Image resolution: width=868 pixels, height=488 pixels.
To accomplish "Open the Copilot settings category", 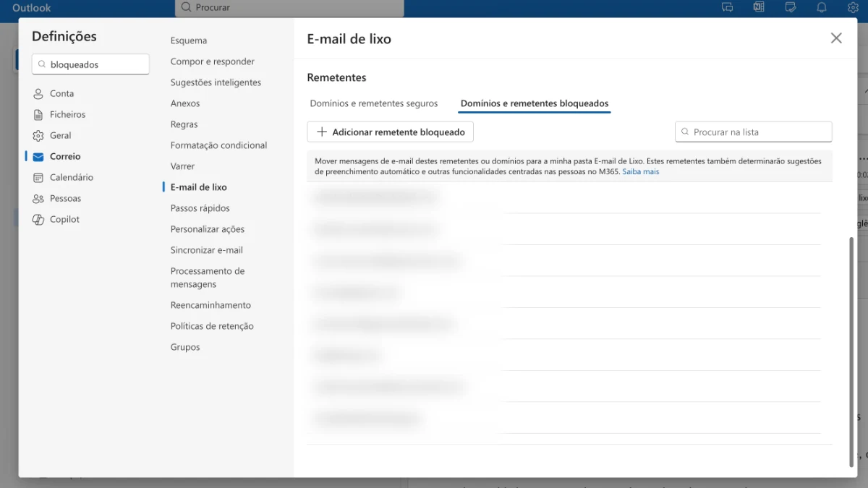I will pos(64,219).
